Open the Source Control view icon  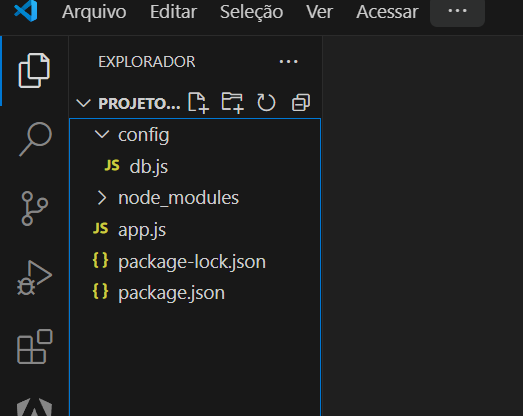[34, 209]
